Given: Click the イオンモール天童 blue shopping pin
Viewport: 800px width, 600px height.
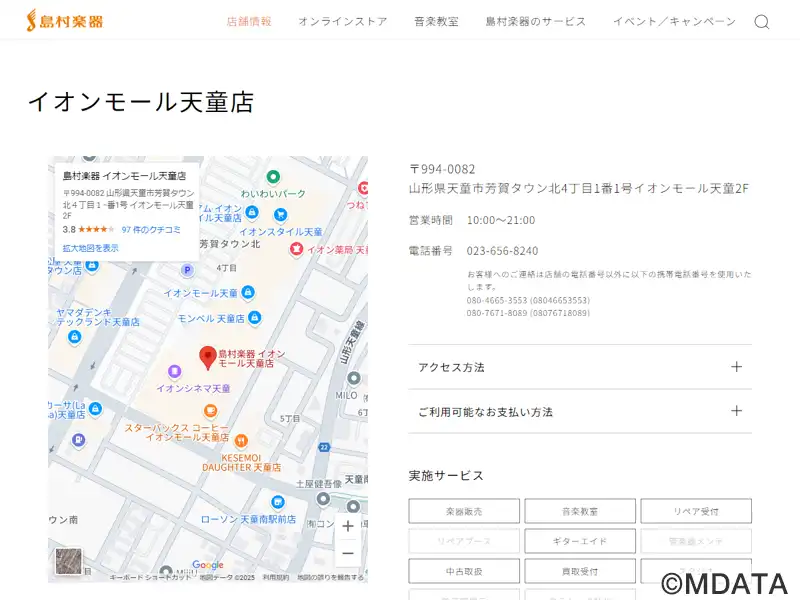Looking at the screenshot, I should click(248, 292).
